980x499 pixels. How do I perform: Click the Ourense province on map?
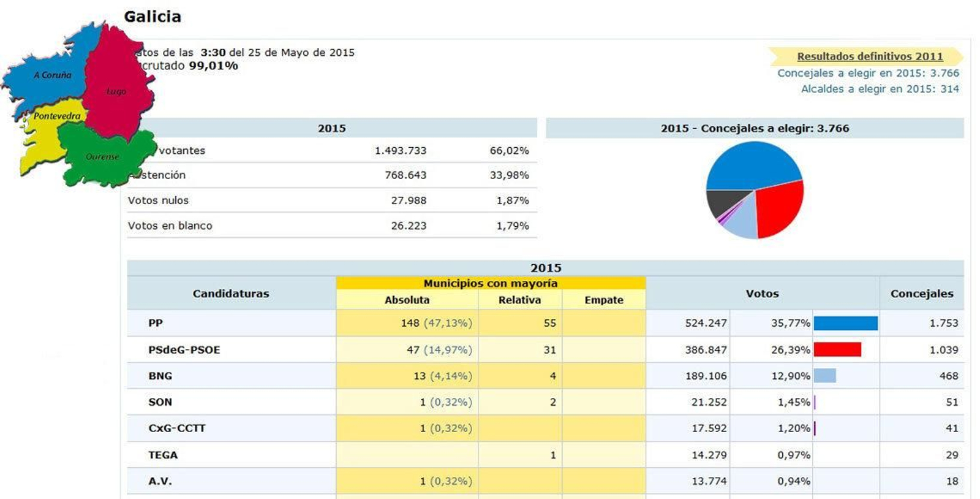pos(102,156)
